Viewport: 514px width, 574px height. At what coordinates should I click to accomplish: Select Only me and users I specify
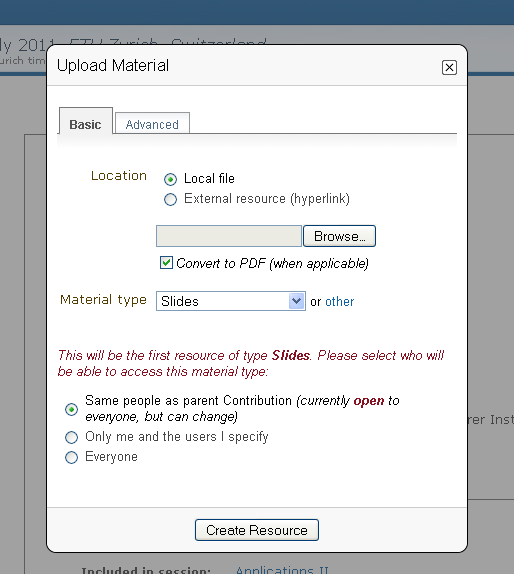(71, 437)
